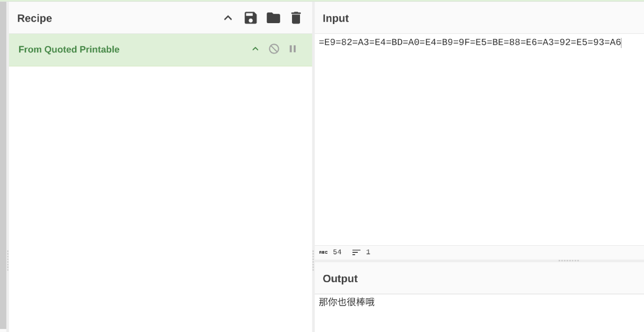
Task: Click the Recipe pane title
Action: 35,18
